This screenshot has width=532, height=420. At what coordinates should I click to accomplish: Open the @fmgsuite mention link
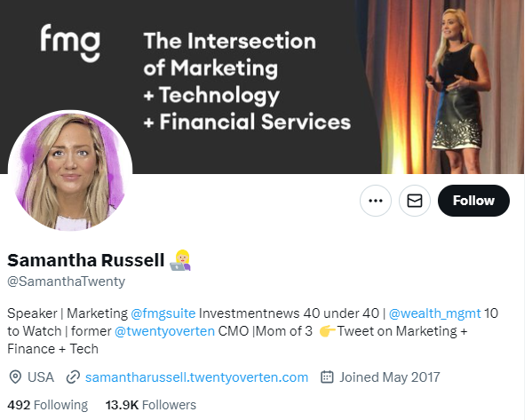pos(163,313)
